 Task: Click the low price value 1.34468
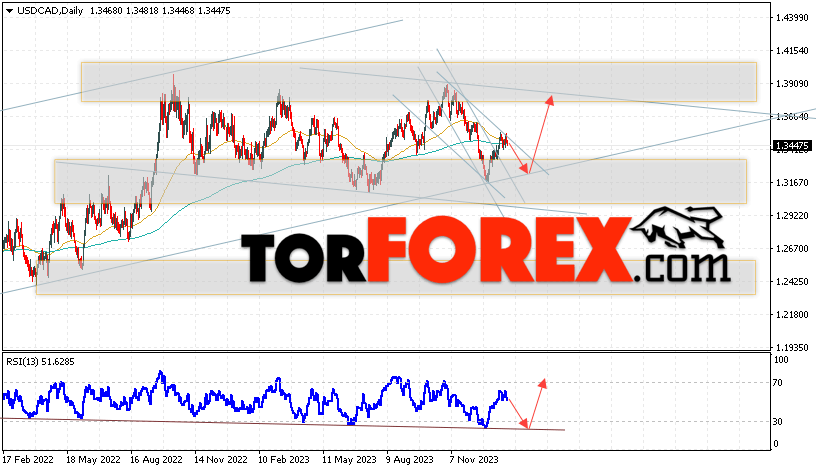178,10
